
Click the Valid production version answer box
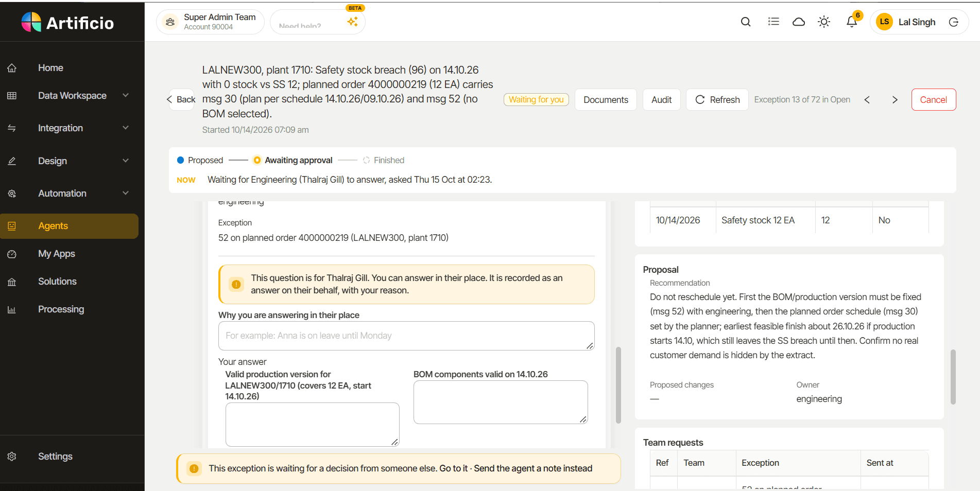coord(313,425)
